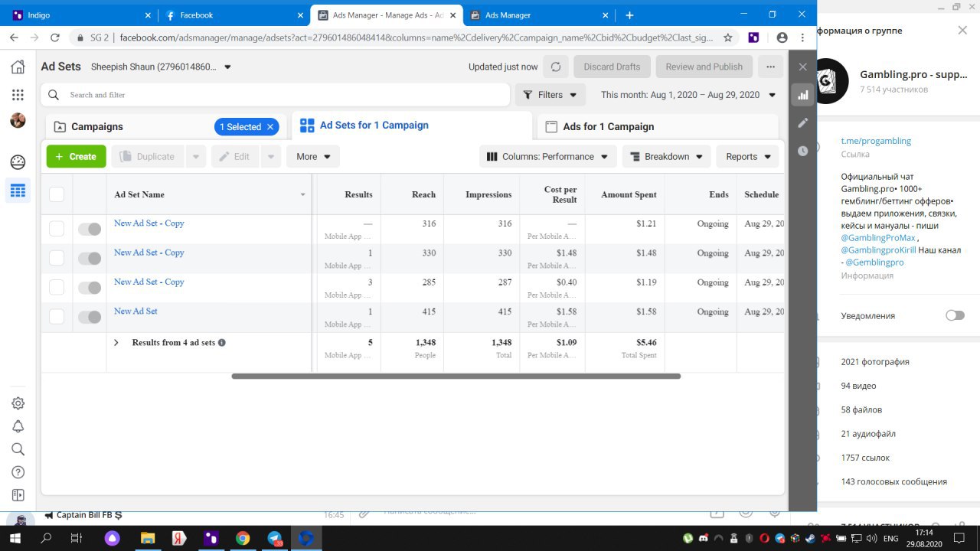Close the right side panel with X
The width and height of the screenshot is (980, 551).
[802, 67]
